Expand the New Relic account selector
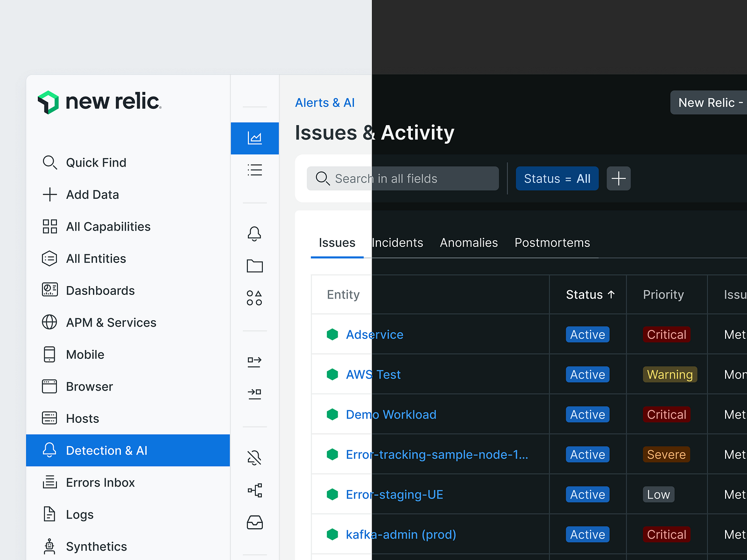This screenshot has width=747, height=560. coord(710,102)
